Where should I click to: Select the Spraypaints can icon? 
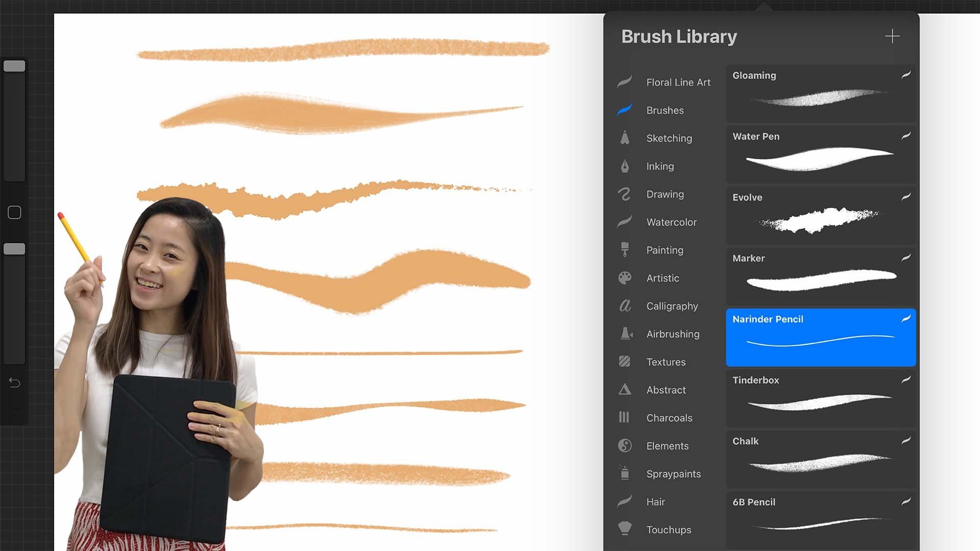click(x=625, y=473)
